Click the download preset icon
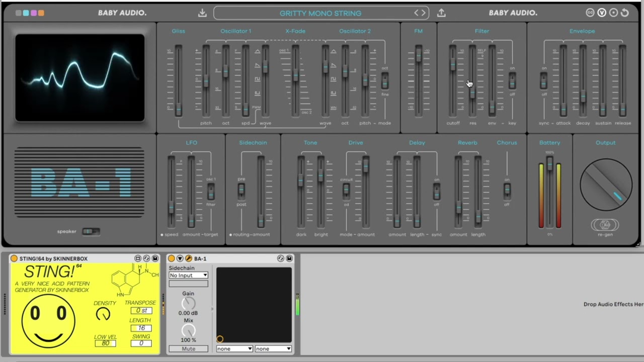 pos(202,13)
